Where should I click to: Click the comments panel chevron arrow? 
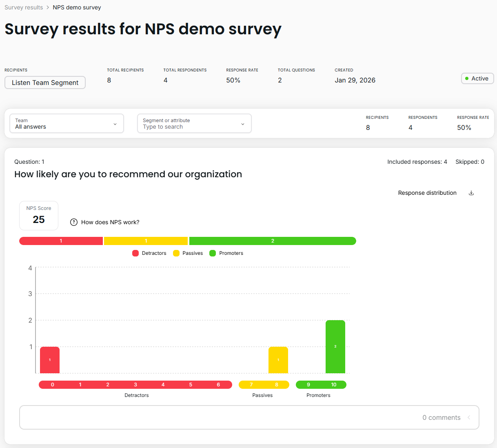(x=469, y=417)
